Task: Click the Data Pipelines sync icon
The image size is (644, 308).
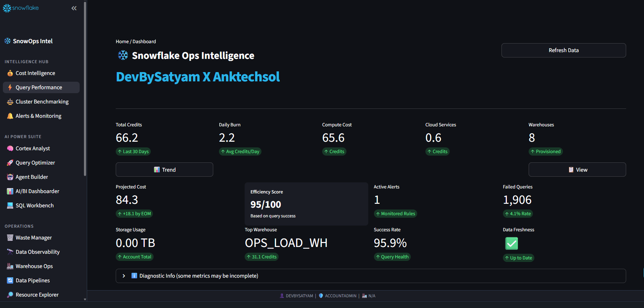Action: [10, 281]
